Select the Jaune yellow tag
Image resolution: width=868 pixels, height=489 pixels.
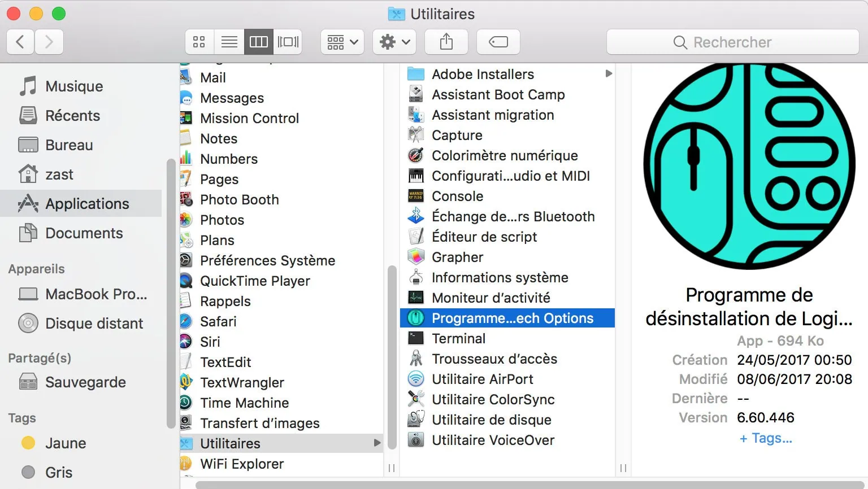(x=66, y=443)
